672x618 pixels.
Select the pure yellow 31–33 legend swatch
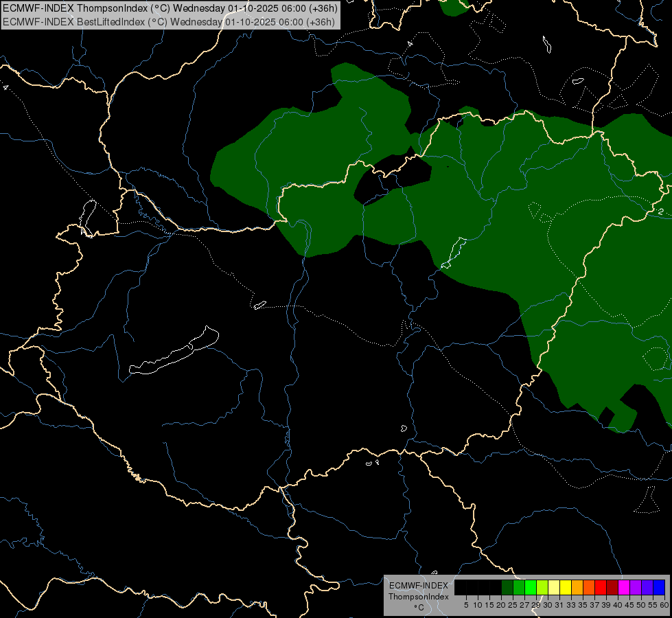click(x=566, y=587)
